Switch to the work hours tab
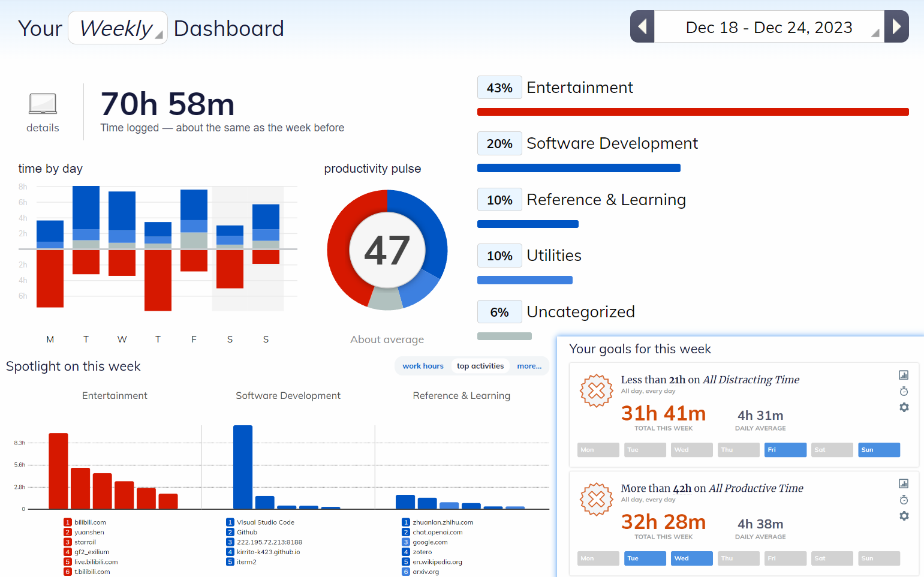The image size is (924, 577). [x=423, y=366]
